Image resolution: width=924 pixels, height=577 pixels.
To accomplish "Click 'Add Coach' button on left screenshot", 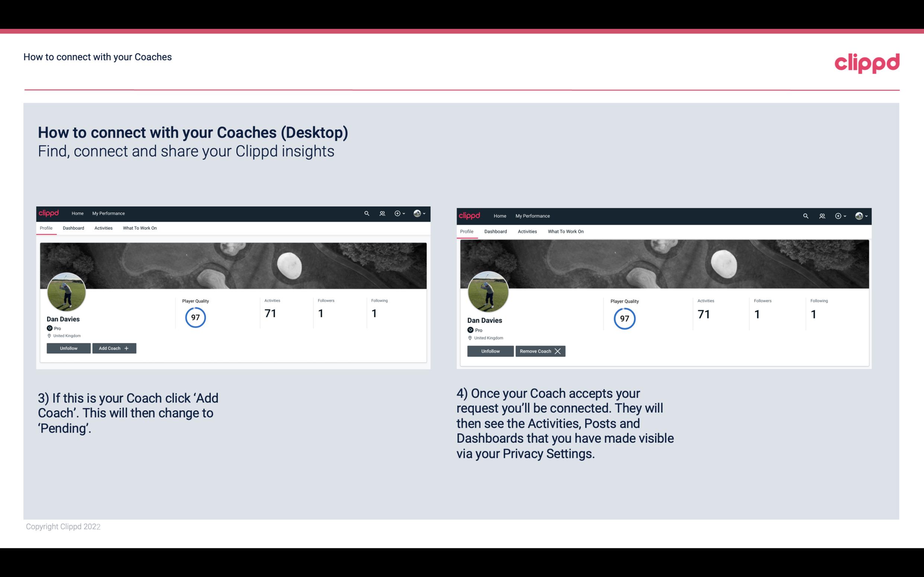I will 113,348.
